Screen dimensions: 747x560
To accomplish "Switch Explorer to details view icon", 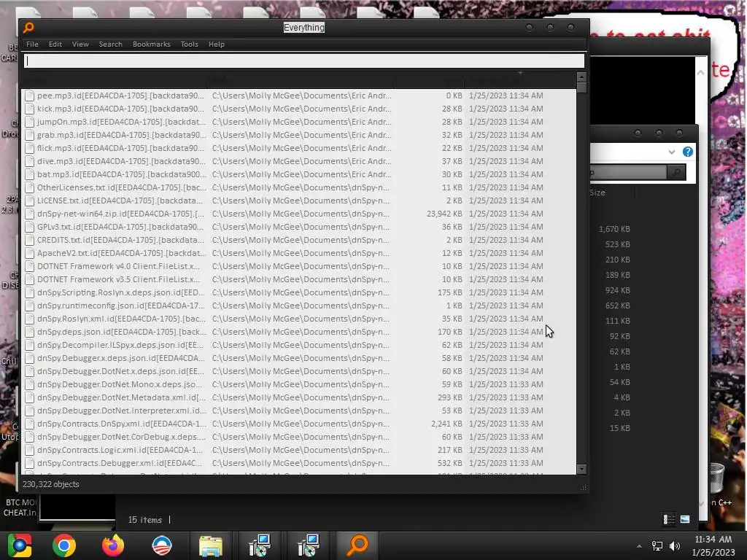I will tap(669, 519).
